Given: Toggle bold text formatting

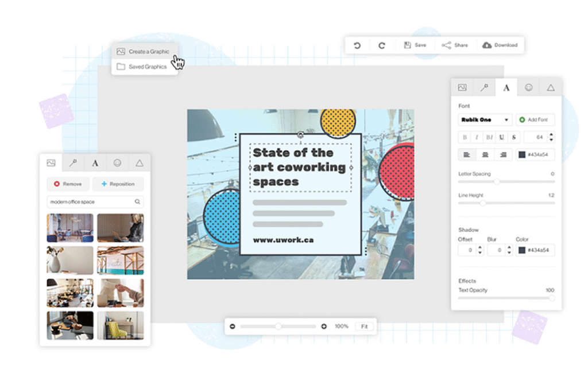Looking at the screenshot, I should [x=465, y=138].
